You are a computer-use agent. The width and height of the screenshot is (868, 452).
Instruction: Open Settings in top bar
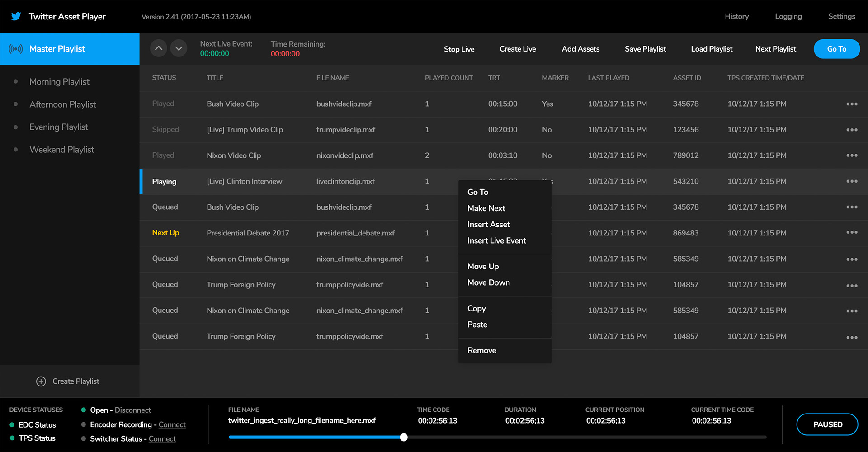(x=842, y=16)
